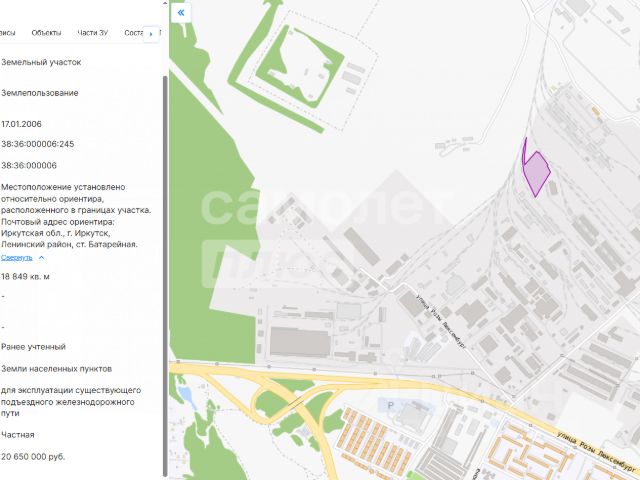Click улица Розы Люксембург label mid-map
This screenshot has height=480, width=640.
coord(441,321)
